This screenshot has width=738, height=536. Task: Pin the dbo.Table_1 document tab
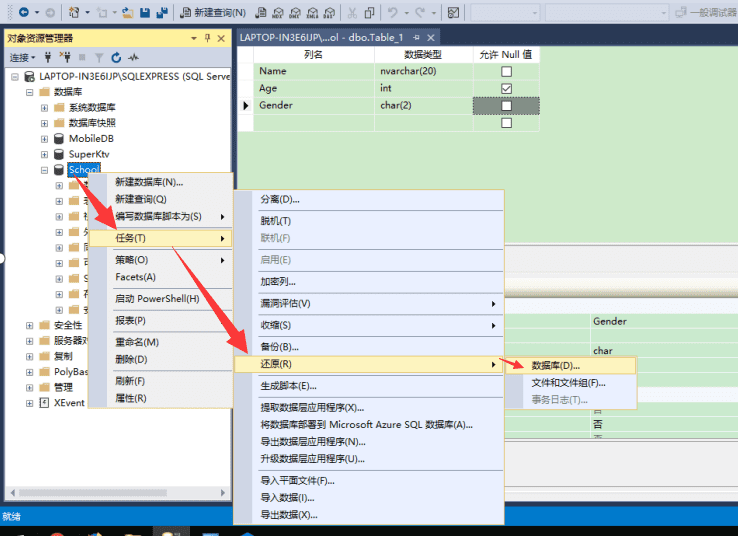coord(417,37)
